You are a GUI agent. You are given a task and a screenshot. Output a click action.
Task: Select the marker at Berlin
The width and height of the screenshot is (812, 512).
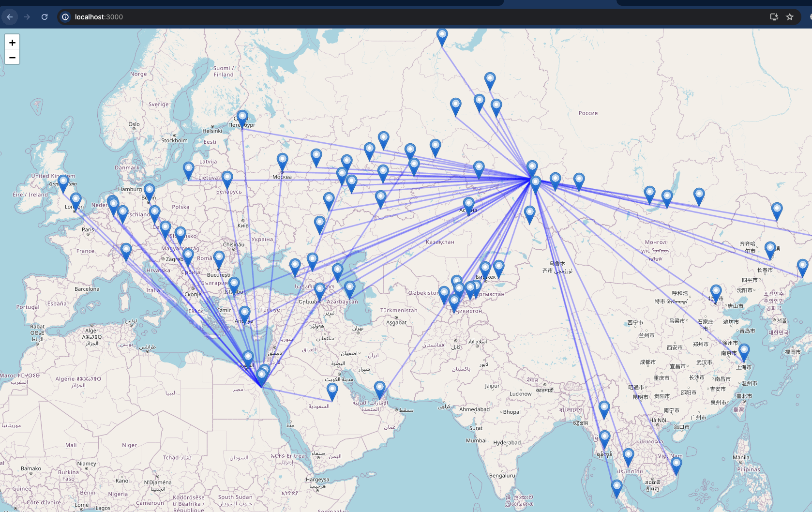[149, 192]
